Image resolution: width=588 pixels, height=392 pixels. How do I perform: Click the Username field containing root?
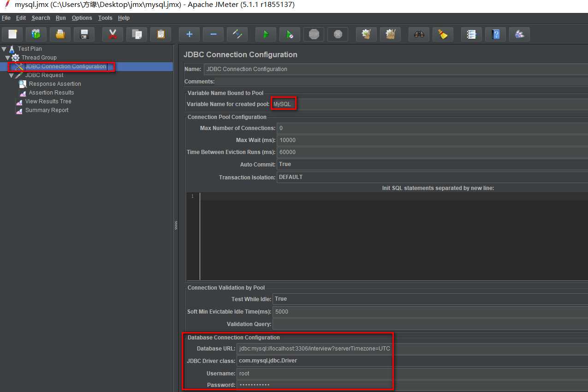pyautogui.click(x=412, y=374)
